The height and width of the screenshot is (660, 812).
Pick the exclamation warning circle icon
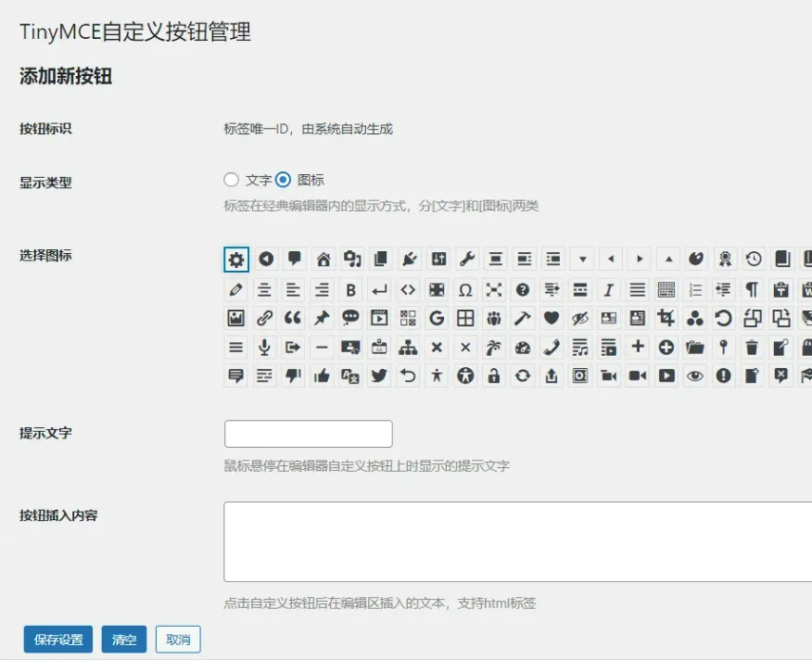(724, 375)
